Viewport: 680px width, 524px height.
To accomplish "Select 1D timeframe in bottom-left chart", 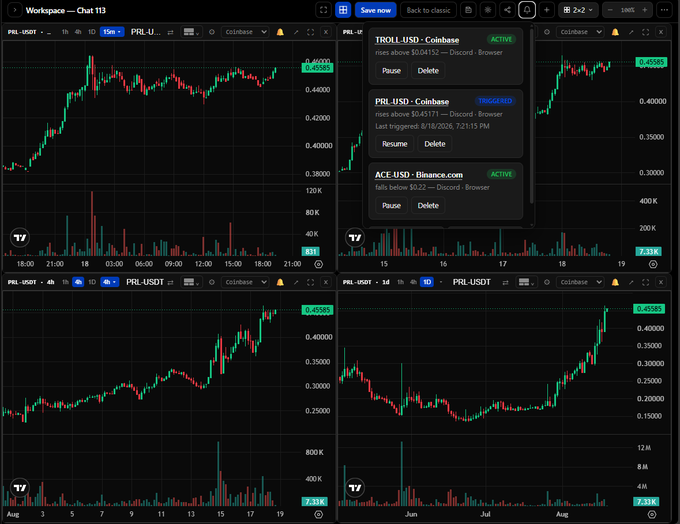I will pos(92,282).
